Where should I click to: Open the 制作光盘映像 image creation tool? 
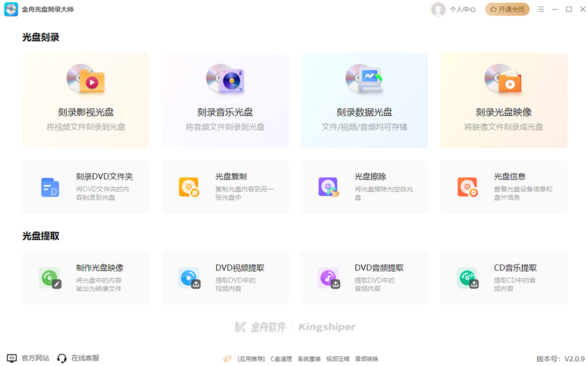[50, 277]
